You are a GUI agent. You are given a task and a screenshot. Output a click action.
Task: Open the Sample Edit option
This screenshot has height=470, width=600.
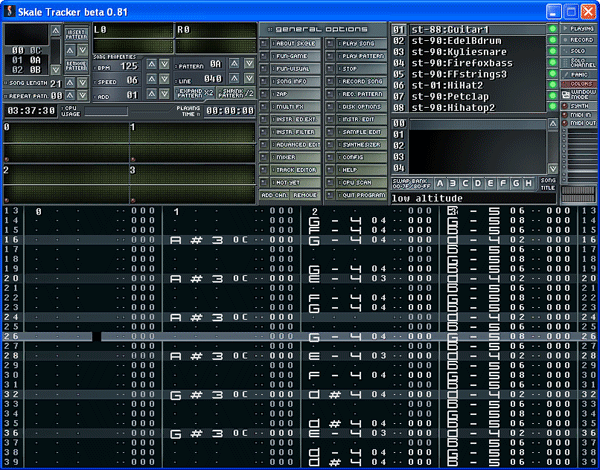click(361, 132)
